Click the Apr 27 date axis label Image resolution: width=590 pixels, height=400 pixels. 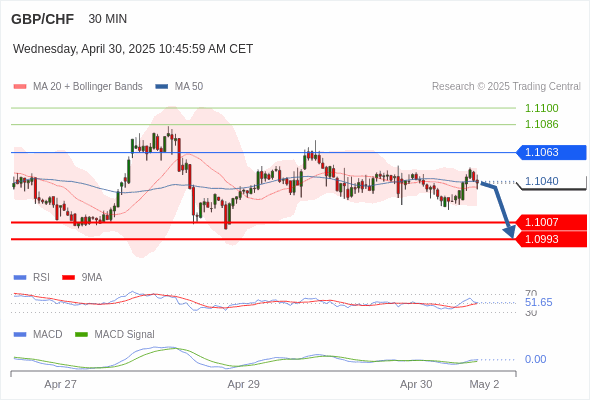point(61,385)
